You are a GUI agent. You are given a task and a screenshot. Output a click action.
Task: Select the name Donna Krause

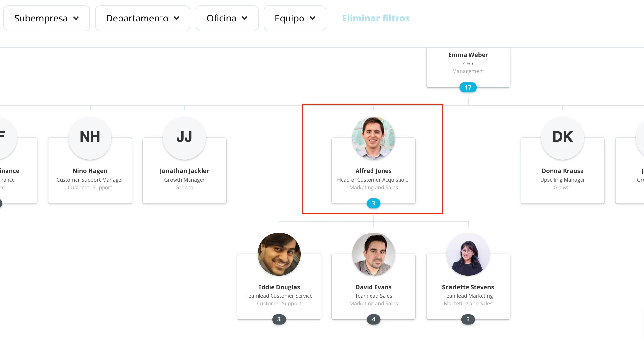(563, 171)
